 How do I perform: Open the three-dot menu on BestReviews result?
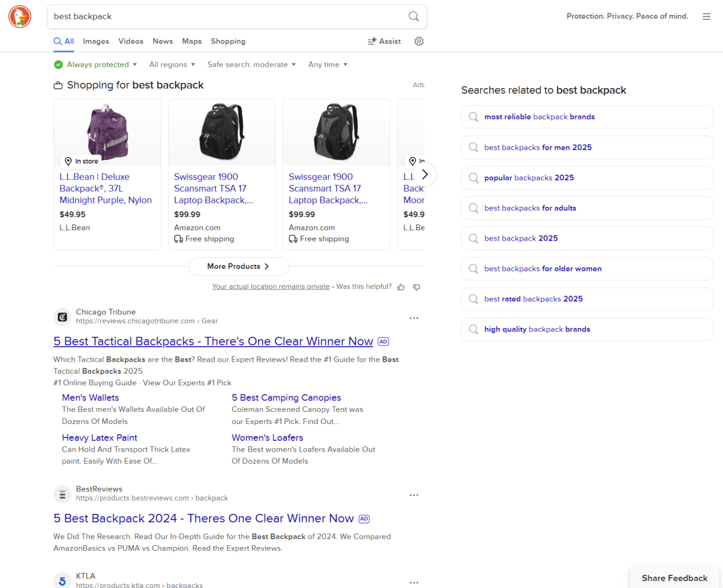(x=414, y=495)
